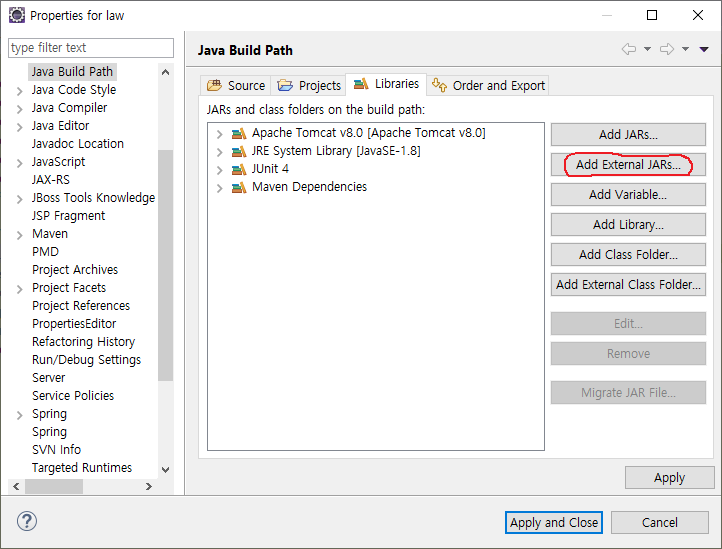Select Service Policies item

[73, 395]
